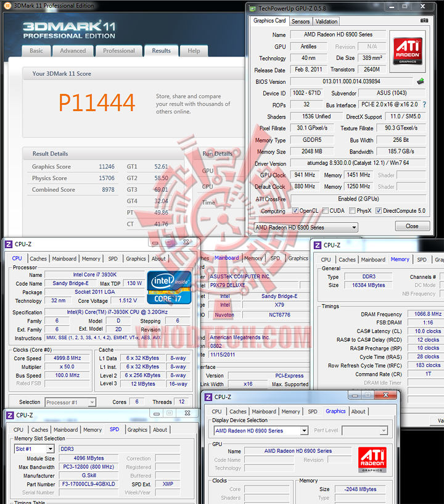444x504 pixels.
Task: Click the CPU-Z Z icon in the SPD window title
Action: tap(10, 415)
